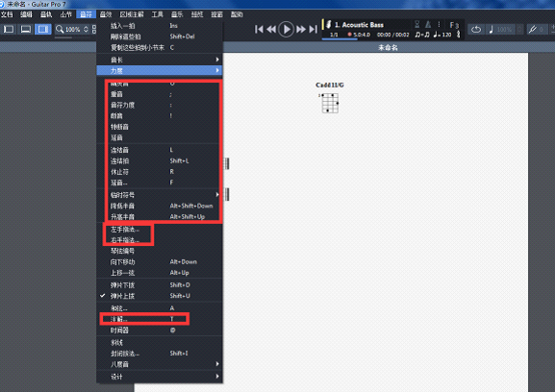Click the fast forward button
This screenshot has height=392, width=555.
(300, 29)
